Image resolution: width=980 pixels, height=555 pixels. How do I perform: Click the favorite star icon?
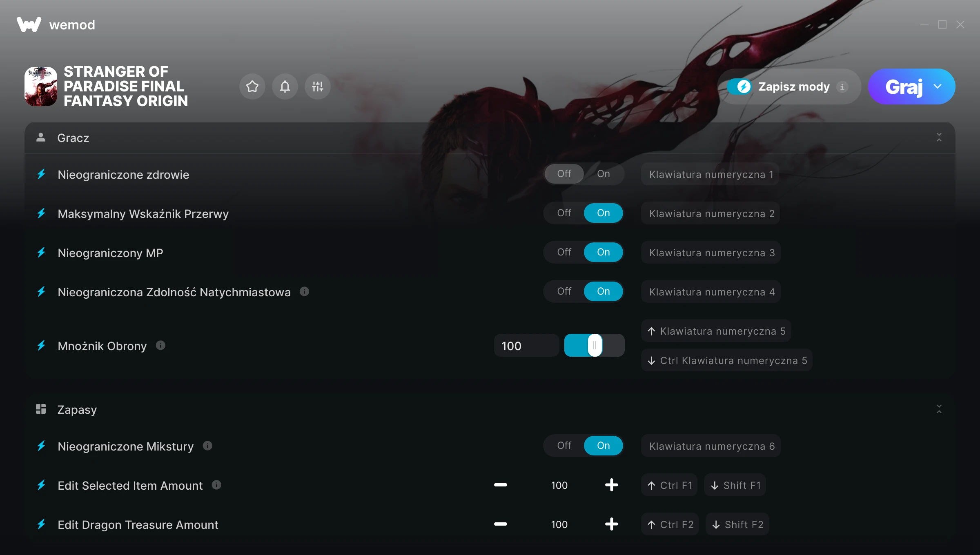tap(252, 87)
